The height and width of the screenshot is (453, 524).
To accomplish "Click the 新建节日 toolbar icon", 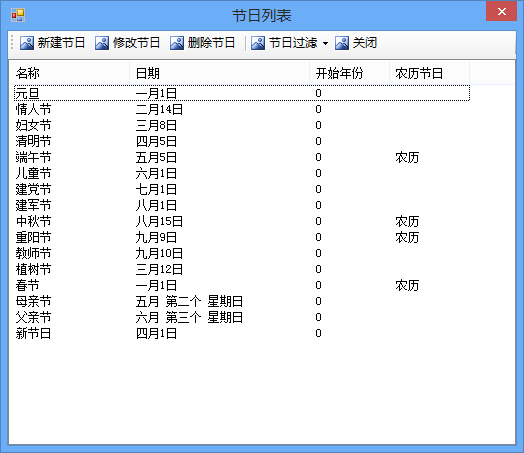I will 27,43.
